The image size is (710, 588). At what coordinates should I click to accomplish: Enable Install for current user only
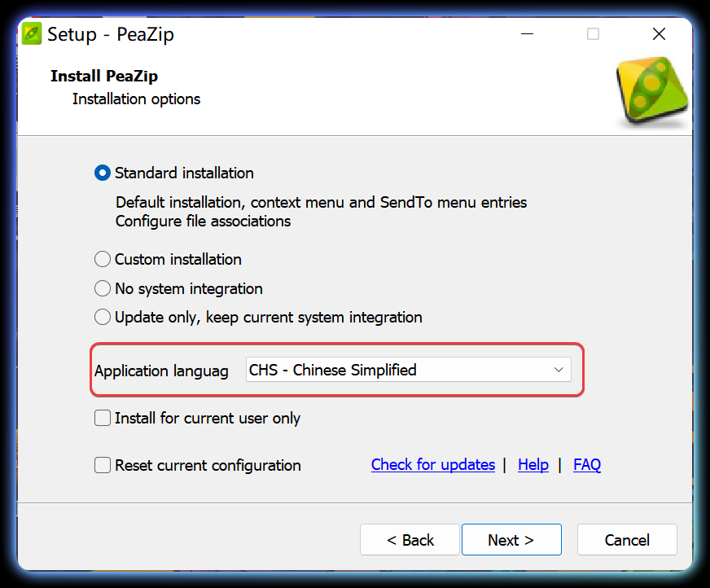[x=102, y=418]
